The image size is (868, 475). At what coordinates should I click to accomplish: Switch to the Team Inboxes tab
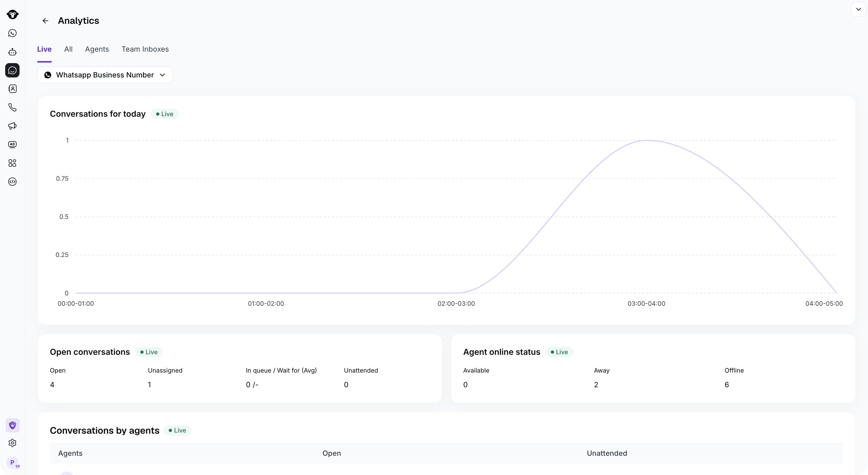(145, 49)
